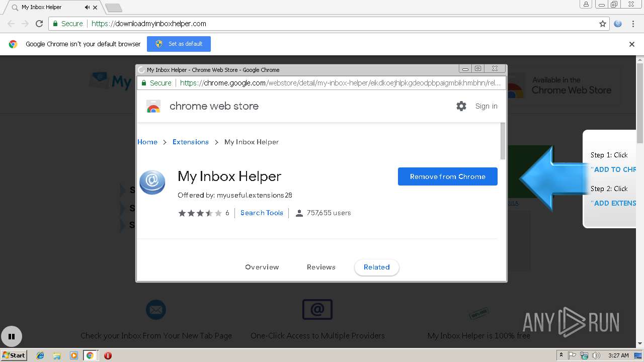Open Action Center flag in system tray
Viewport: 644px width, 362px height.
pyautogui.click(x=572, y=355)
